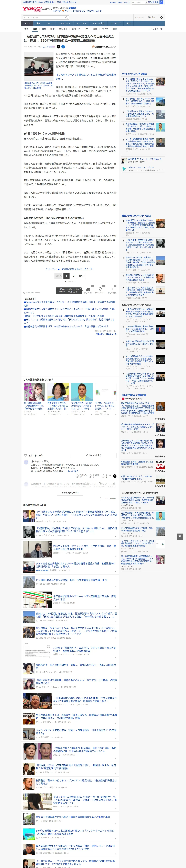Open 半年休まず自殺のセブンーイレブン店長 article
The height and width of the screenshot is (868, 186).
coord(84,598)
